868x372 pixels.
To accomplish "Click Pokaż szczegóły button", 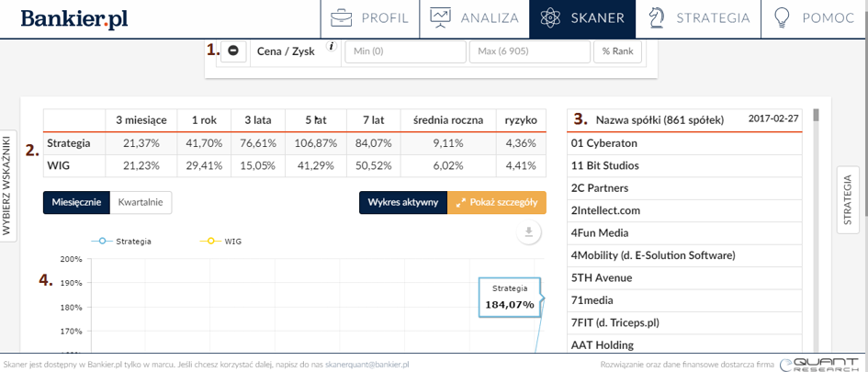I will [x=497, y=203].
